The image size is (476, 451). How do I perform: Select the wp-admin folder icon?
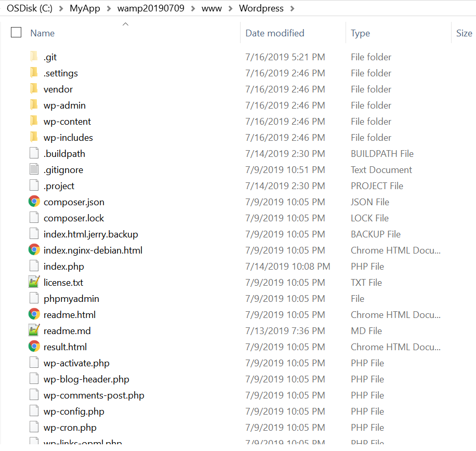pos(34,105)
